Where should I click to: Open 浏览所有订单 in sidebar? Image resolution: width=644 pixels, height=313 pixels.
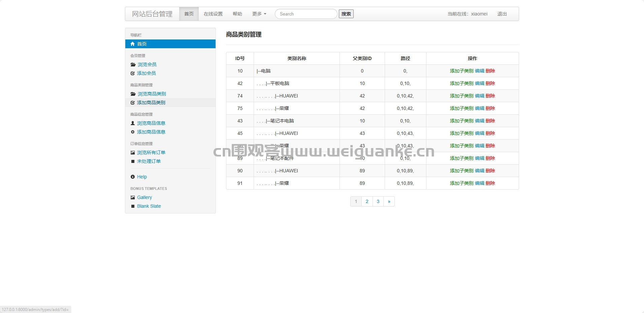pyautogui.click(x=151, y=152)
